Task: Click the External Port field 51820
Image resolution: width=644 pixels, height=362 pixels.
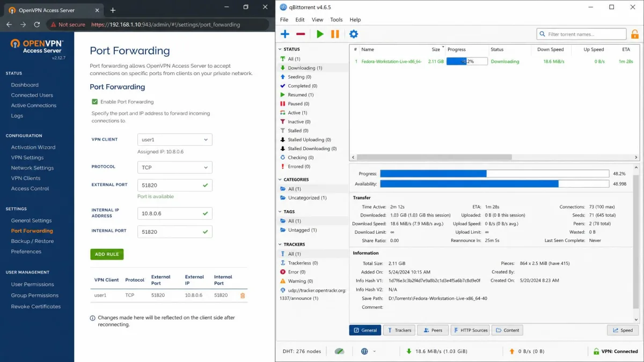Action: point(175,185)
